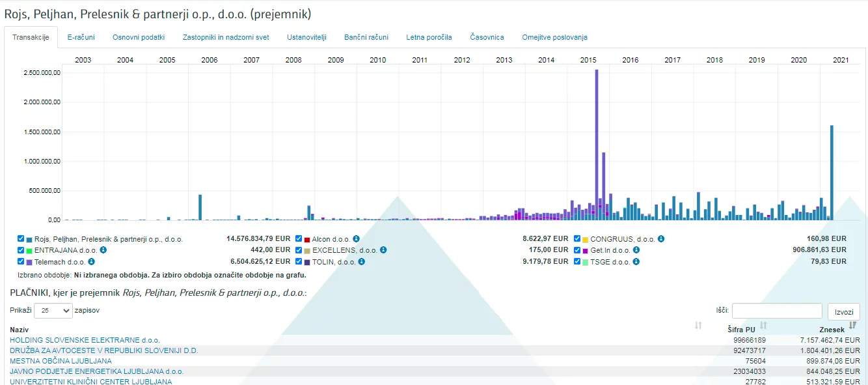Show info for EXCELLENS, d.o.o.

click(x=383, y=250)
